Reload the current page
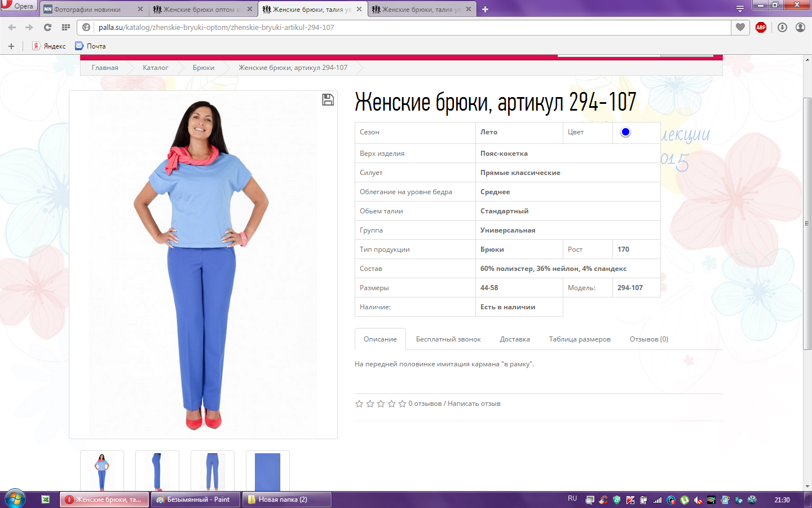 point(47,27)
